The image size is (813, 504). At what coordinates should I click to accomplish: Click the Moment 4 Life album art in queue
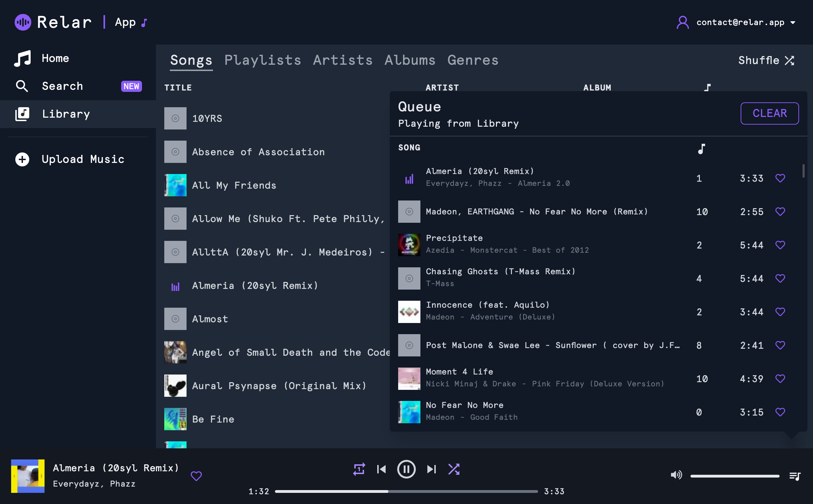point(409,379)
